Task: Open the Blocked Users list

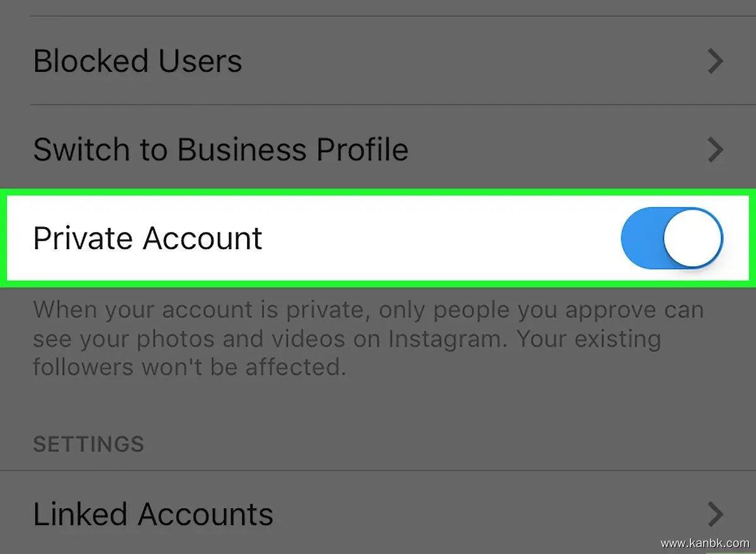Action: 137,62
